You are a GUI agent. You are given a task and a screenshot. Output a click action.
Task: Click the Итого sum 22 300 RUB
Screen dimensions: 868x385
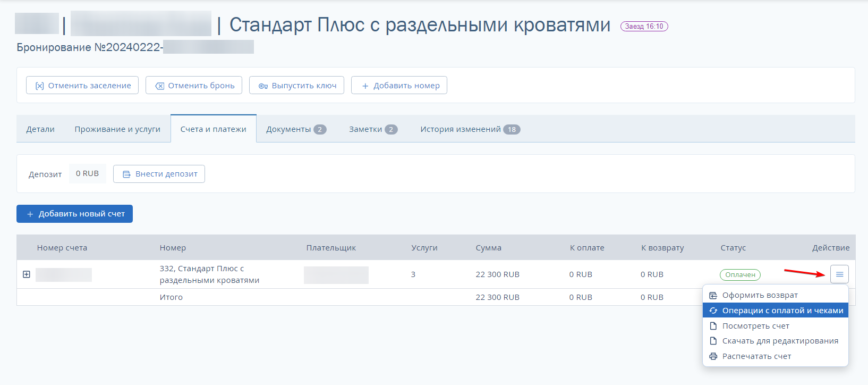click(497, 297)
